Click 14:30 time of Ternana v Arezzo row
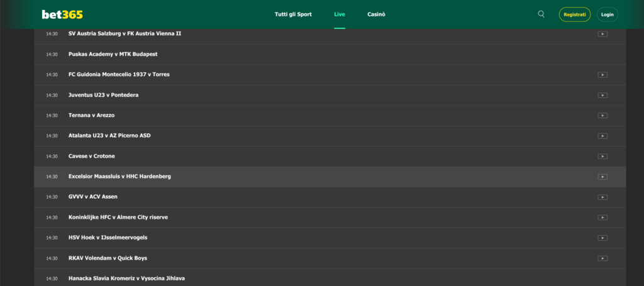The width and height of the screenshot is (644, 286). click(x=52, y=115)
